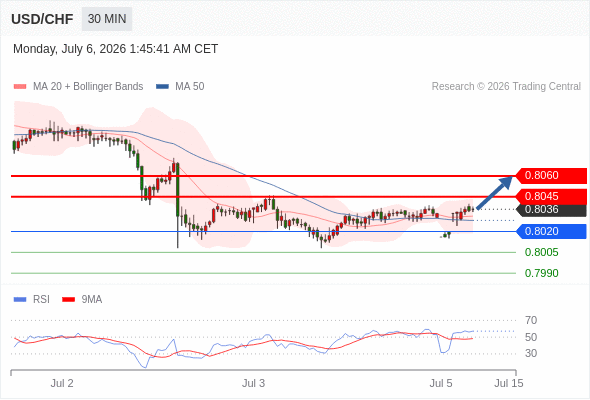
Task: Click the red 9MA legend swatch
Action: click(x=68, y=300)
